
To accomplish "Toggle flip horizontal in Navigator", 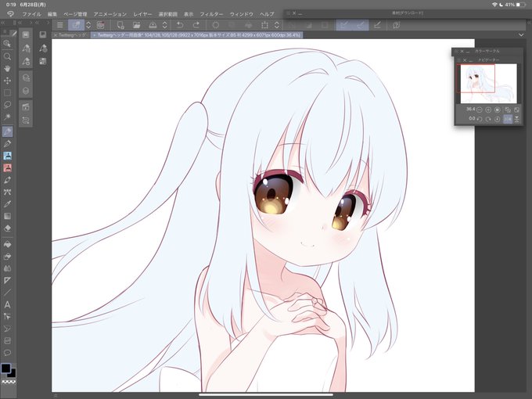I will [507, 119].
